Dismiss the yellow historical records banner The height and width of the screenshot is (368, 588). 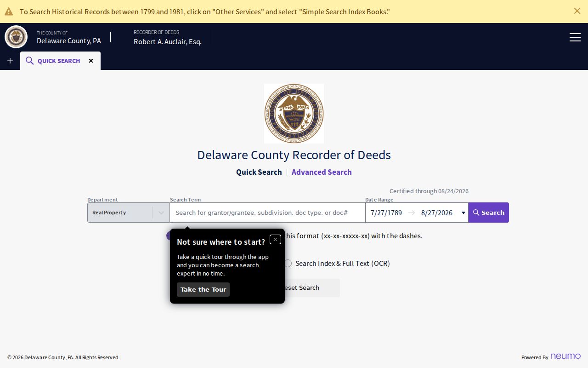577,11
